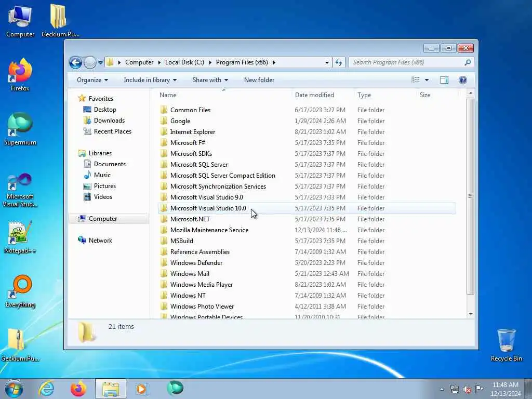Open Supermium from the taskbar

[175, 389]
